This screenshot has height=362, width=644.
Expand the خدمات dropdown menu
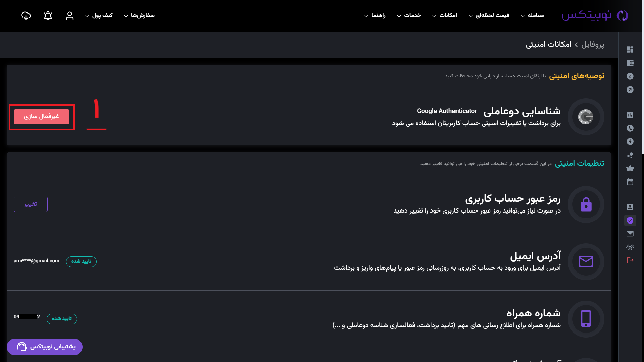pos(409,15)
